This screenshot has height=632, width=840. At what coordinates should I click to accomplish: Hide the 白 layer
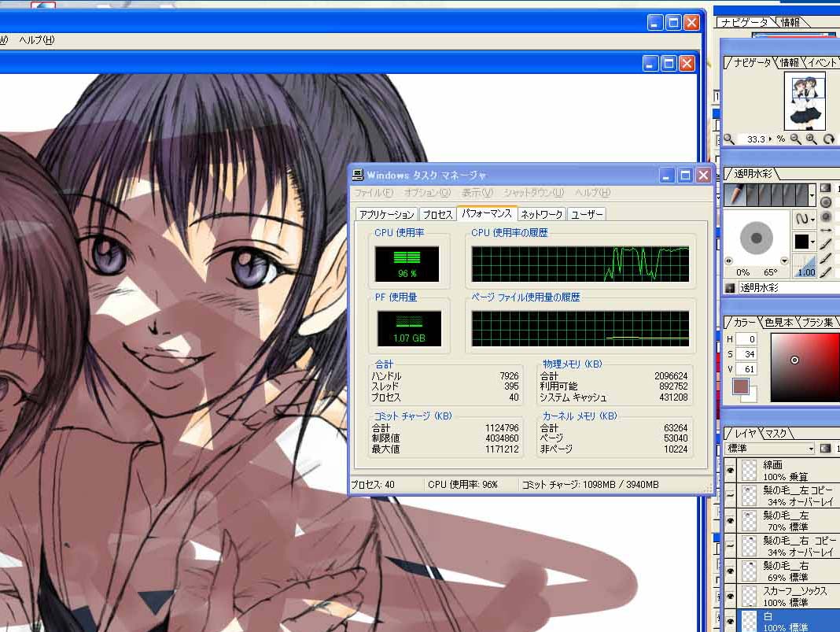pyautogui.click(x=730, y=621)
